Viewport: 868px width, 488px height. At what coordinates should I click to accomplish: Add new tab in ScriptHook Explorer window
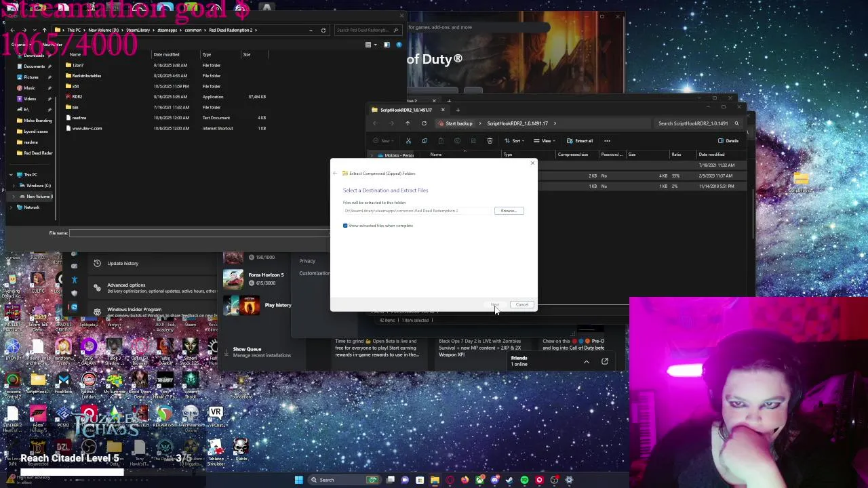point(458,110)
